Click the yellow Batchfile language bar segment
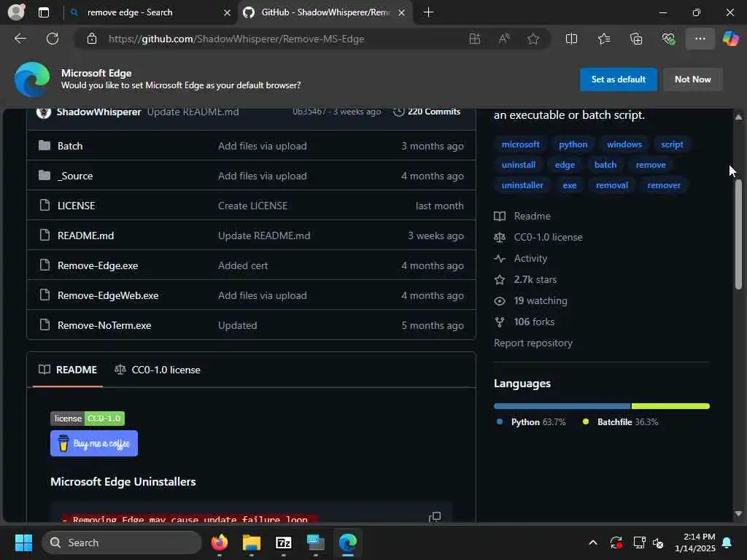 pos(670,406)
